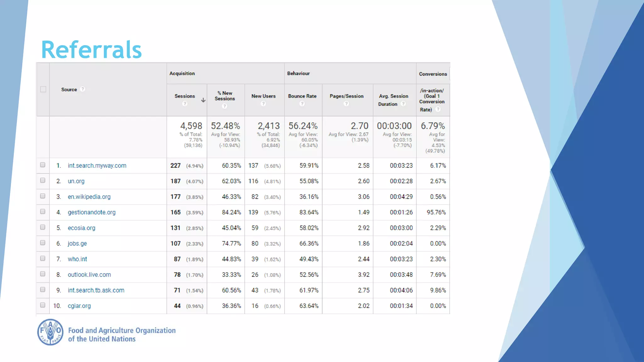Click overall pages/session value 2.70
This screenshot has height=362, width=644.
point(360,126)
